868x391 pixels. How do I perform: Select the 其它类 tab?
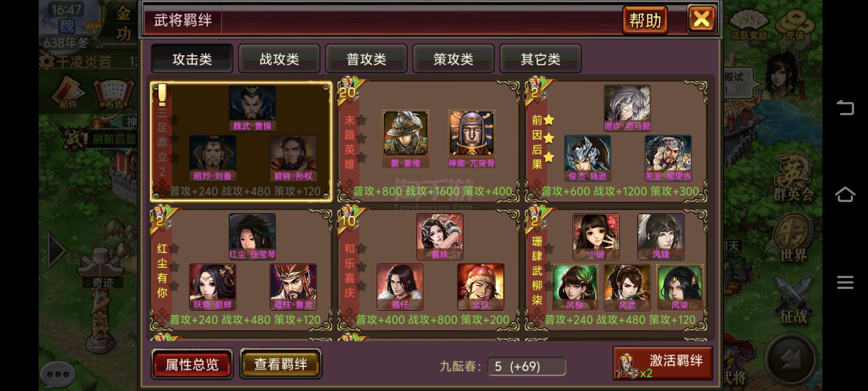coord(540,59)
